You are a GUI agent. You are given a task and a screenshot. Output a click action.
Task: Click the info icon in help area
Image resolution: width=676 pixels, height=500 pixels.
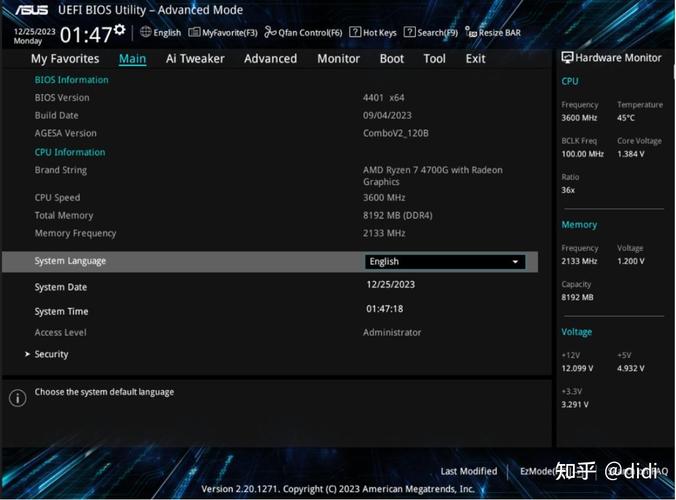coord(18,398)
